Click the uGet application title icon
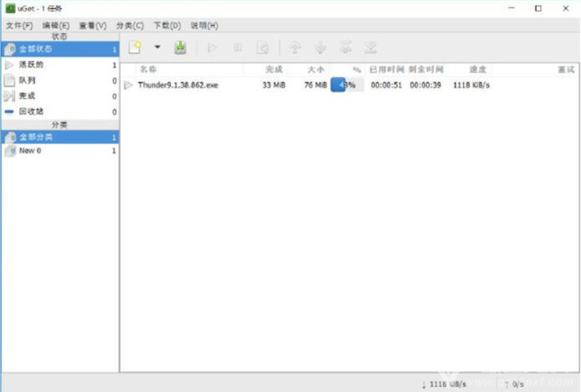 [10, 8]
